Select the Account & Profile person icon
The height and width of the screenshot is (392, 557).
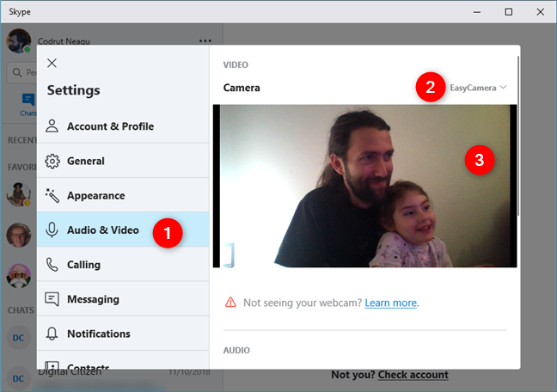click(x=52, y=126)
